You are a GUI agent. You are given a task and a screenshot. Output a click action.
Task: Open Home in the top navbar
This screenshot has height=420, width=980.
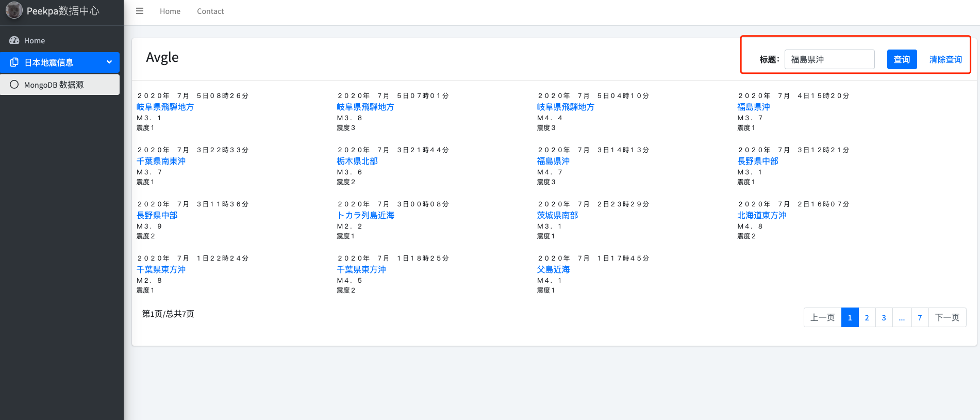tap(170, 11)
